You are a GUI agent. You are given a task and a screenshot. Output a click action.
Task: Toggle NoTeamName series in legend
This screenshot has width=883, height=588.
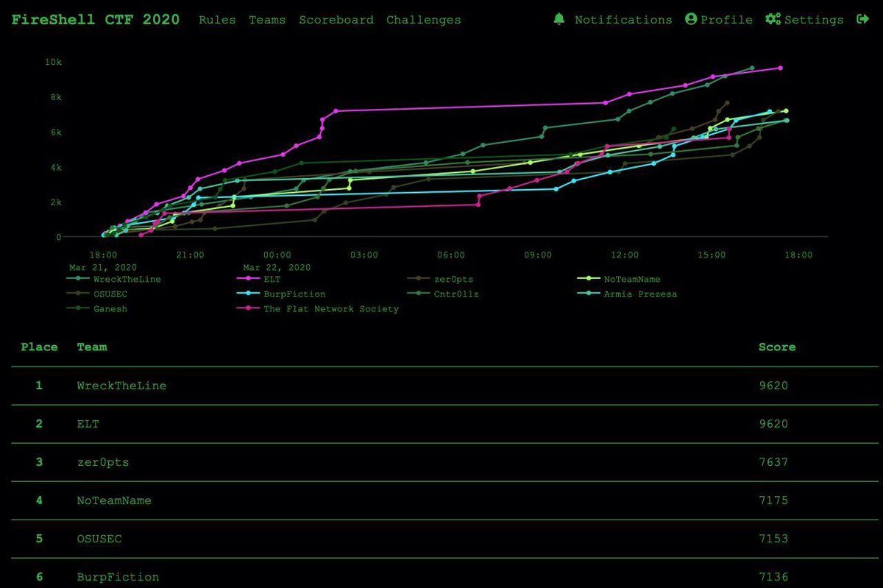618,280
